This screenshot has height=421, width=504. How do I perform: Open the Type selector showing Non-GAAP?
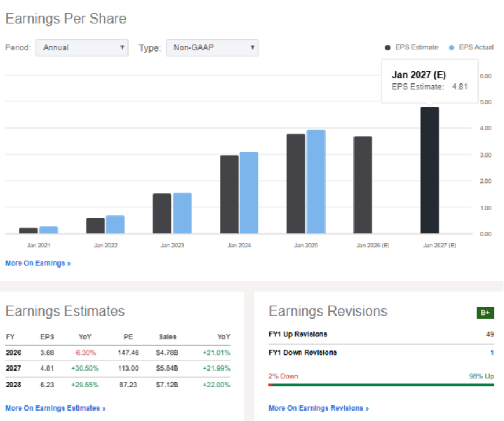[211, 47]
